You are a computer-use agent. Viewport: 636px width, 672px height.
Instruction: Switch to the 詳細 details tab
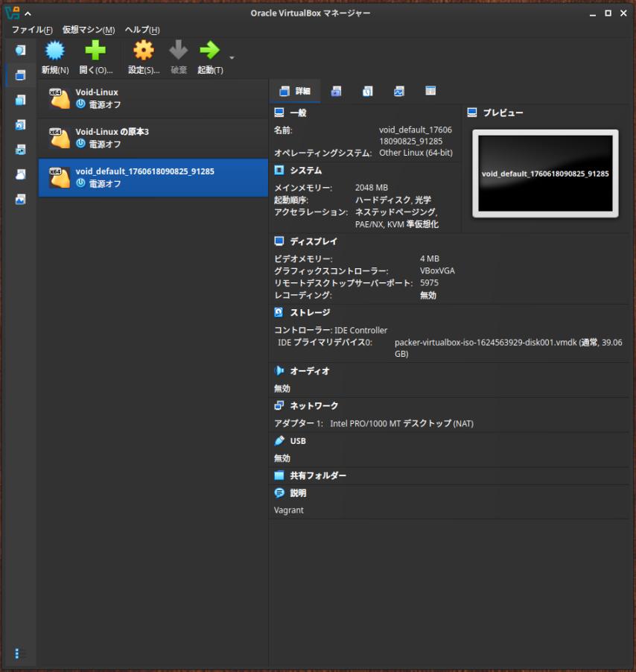click(x=295, y=91)
